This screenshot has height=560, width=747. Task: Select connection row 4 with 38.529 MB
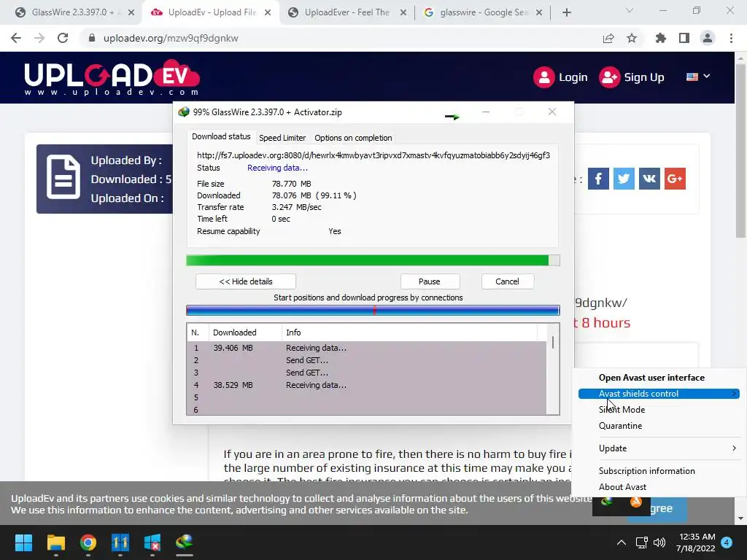pyautogui.click(x=366, y=385)
